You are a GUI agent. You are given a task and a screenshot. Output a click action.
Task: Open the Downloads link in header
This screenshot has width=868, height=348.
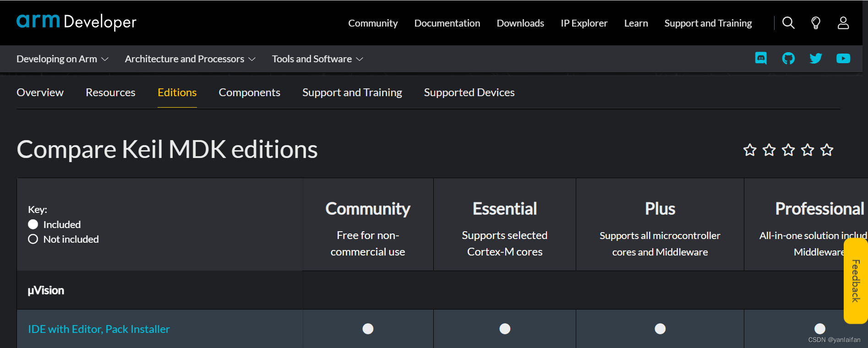click(520, 23)
